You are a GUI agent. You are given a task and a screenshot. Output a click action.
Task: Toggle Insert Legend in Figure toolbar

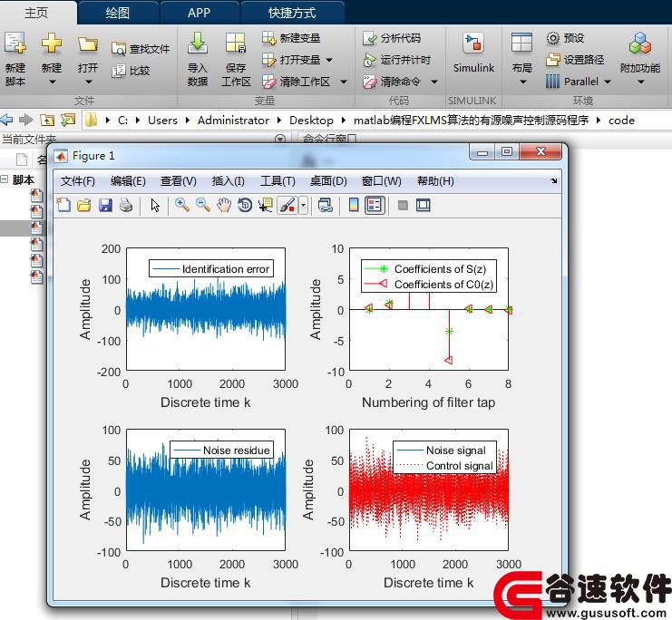tap(375, 205)
